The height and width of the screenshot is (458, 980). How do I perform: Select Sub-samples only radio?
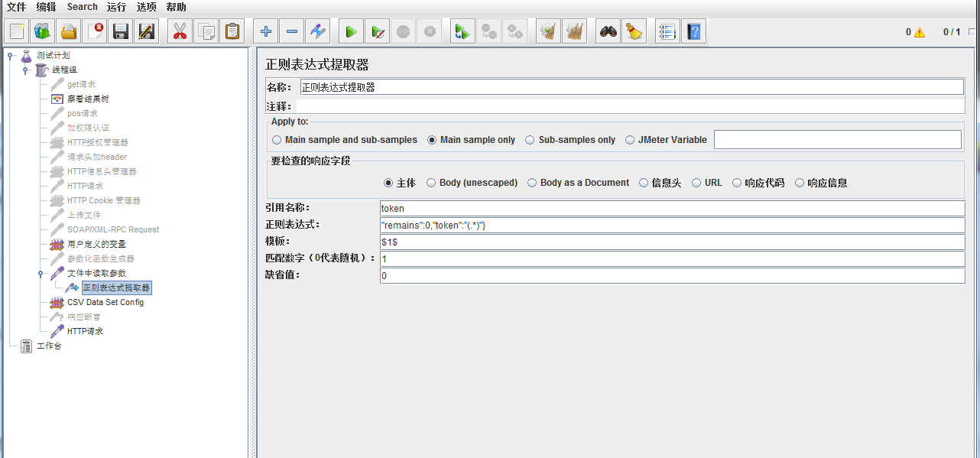[x=531, y=140]
